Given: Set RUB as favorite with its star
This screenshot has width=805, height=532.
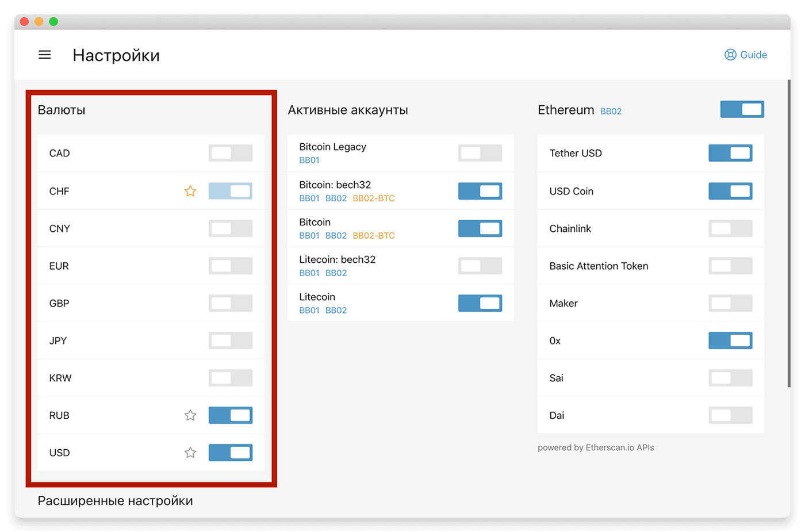Looking at the screenshot, I should [x=190, y=415].
